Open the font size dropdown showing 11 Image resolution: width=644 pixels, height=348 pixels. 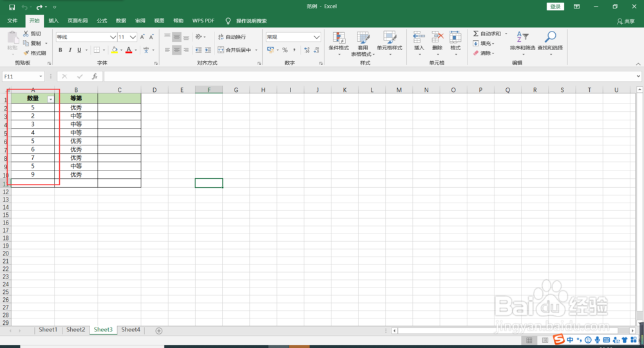(133, 37)
